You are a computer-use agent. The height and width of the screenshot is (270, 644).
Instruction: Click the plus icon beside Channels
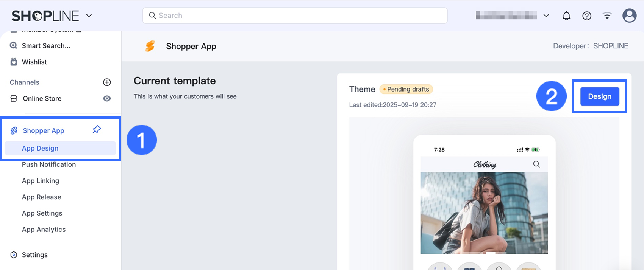point(107,82)
